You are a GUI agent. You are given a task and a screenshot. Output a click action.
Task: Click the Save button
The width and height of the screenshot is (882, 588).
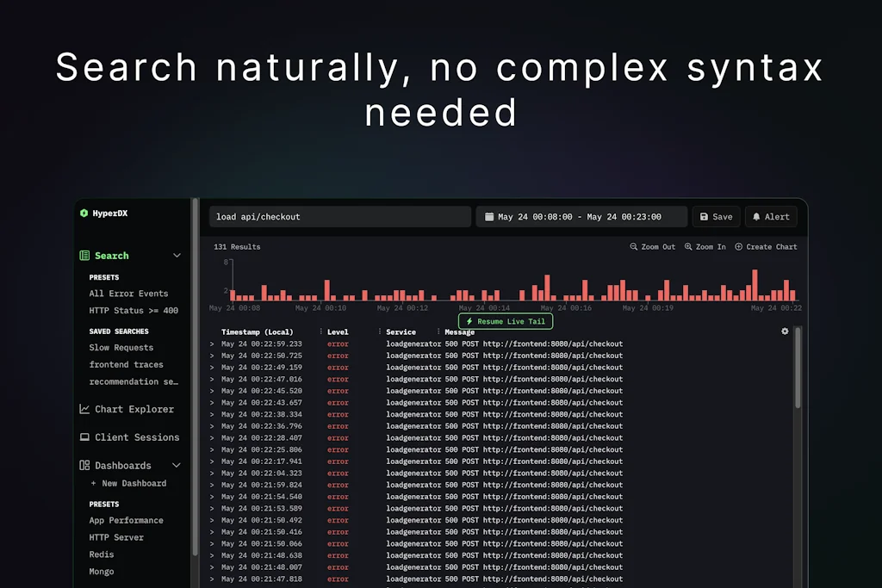(716, 216)
